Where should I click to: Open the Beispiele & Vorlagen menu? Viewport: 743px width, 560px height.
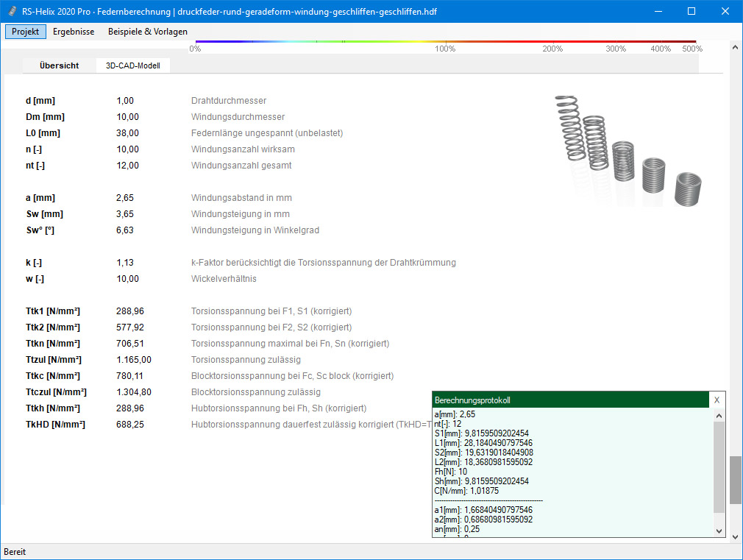point(147,32)
